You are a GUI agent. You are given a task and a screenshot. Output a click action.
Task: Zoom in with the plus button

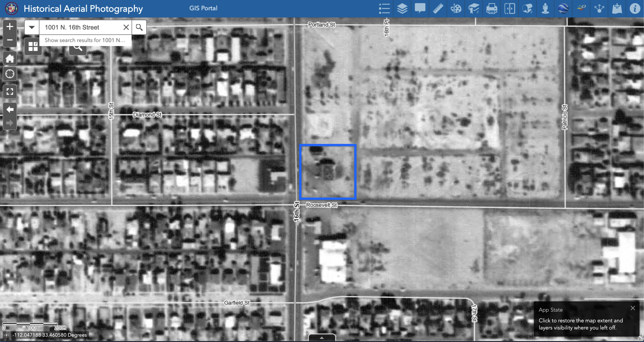pos(10,27)
